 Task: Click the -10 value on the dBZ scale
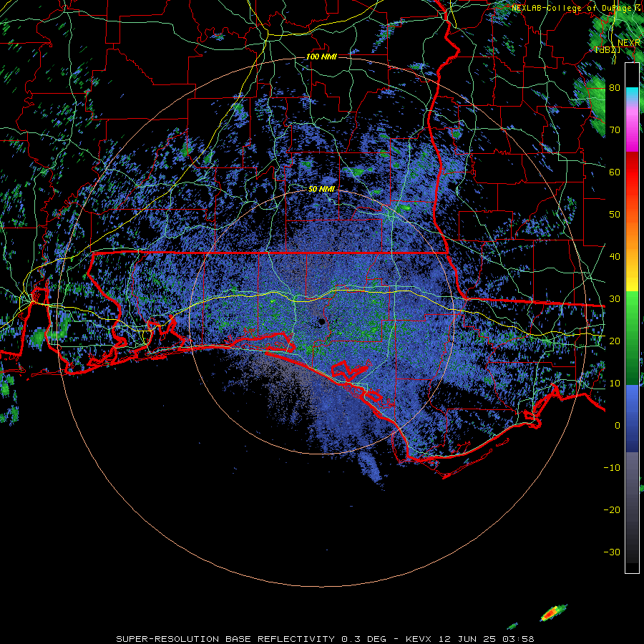(x=612, y=468)
